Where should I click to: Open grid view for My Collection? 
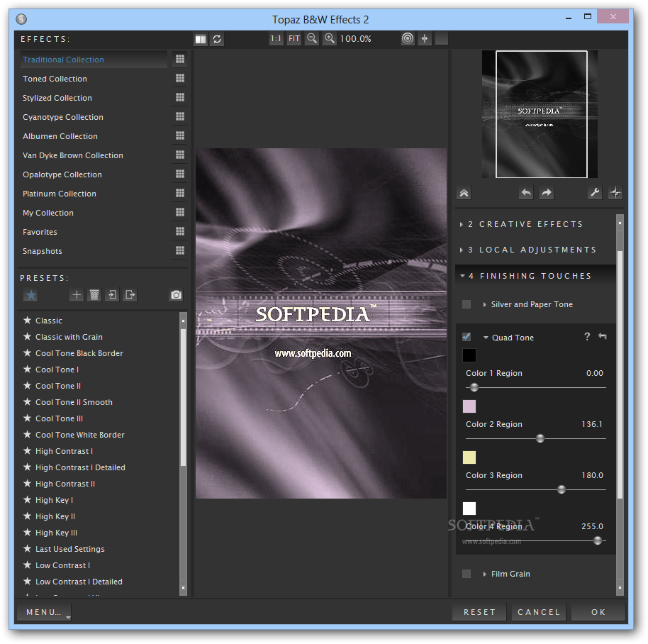(180, 212)
